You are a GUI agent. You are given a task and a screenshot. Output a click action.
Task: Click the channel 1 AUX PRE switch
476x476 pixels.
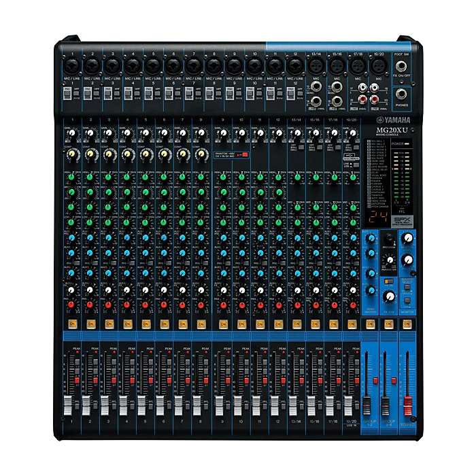coord(77,263)
